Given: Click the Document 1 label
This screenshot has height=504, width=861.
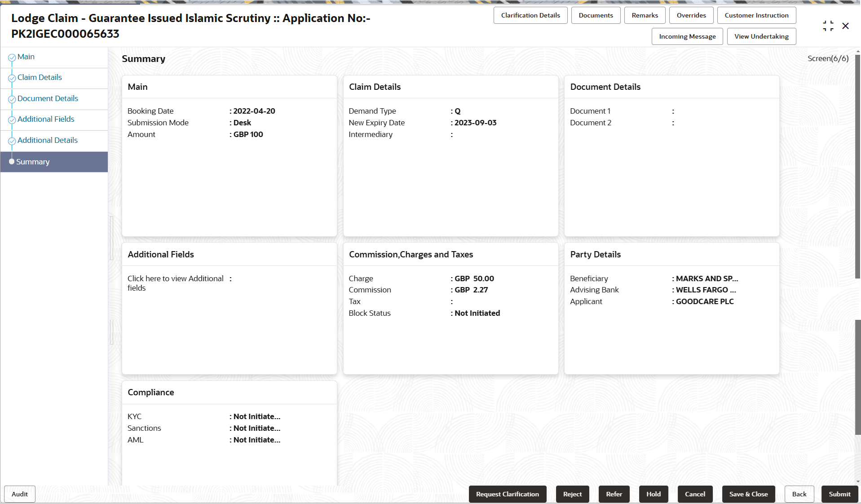Looking at the screenshot, I should (590, 111).
